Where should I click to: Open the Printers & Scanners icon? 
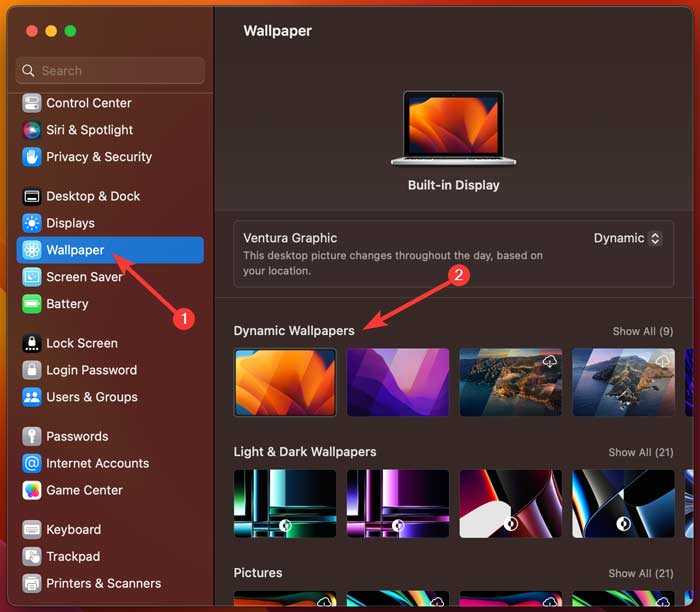click(32, 583)
